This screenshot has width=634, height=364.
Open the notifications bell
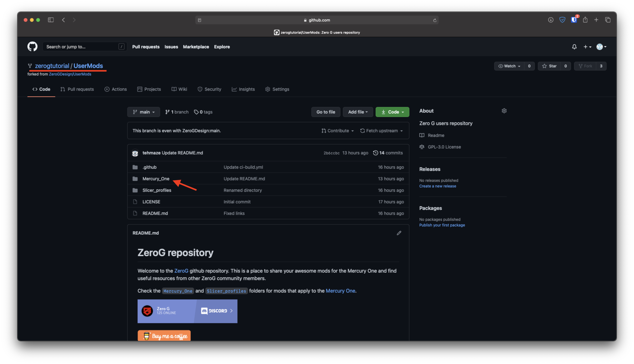coord(574,47)
